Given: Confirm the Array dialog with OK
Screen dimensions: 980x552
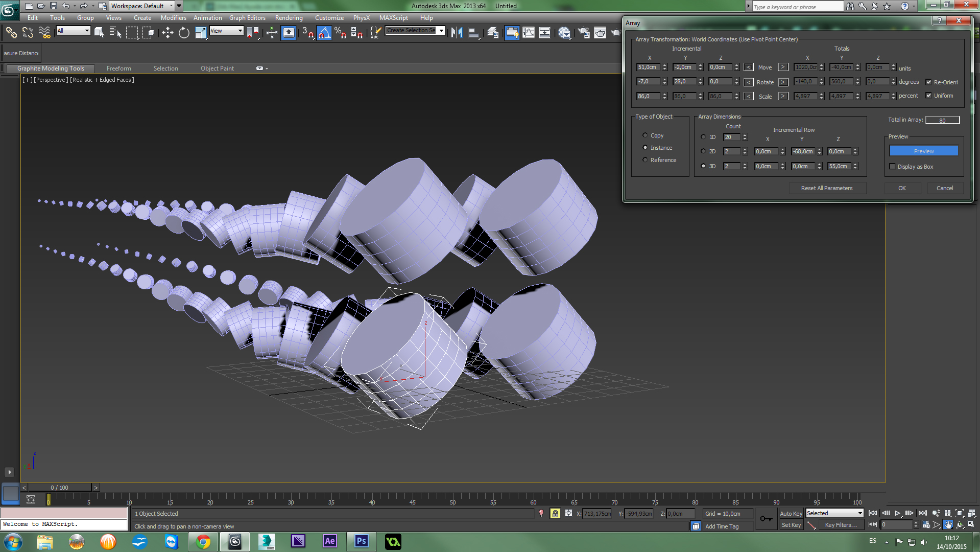Looking at the screenshot, I should (x=902, y=188).
